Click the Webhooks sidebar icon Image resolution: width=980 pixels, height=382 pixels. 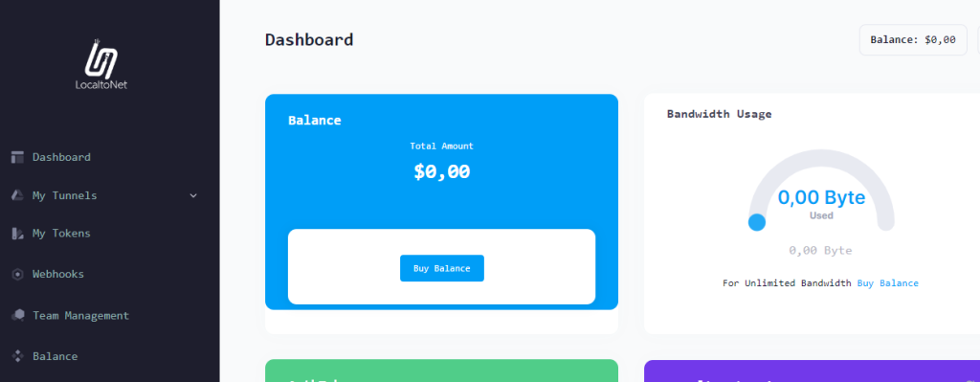pyautogui.click(x=17, y=274)
